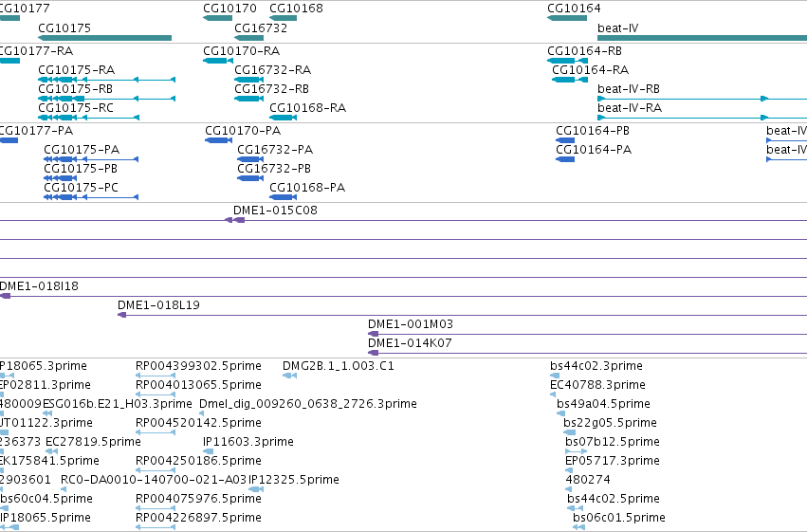Select protein CG10175-PC
The width and height of the screenshot is (807, 532).
91,197
